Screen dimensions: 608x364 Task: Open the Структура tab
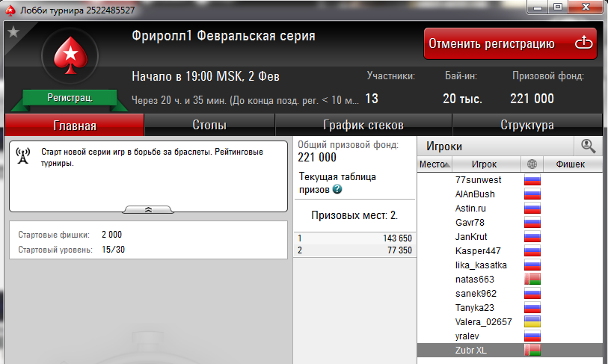[x=527, y=126]
